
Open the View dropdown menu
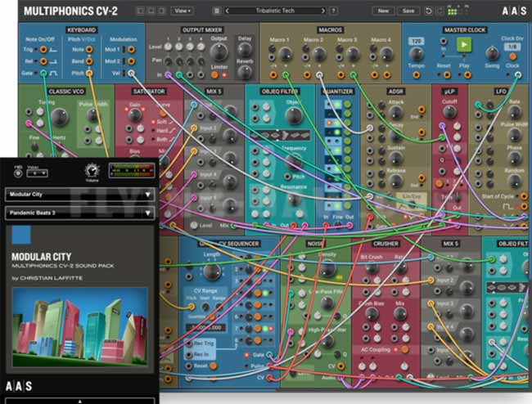coord(183,11)
